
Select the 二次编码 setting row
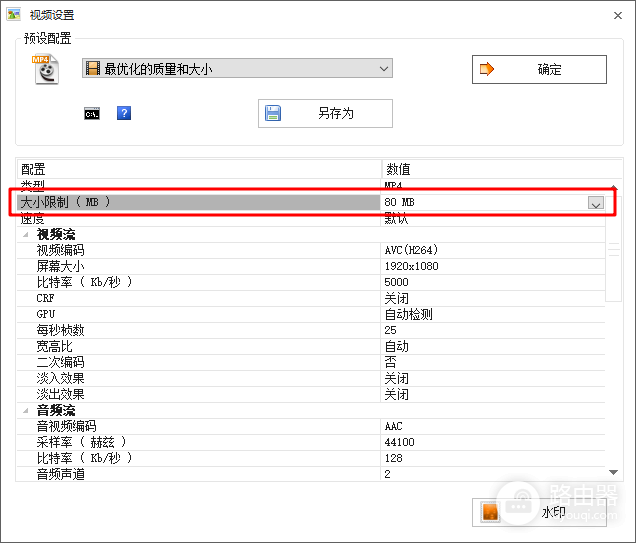(x=311, y=362)
